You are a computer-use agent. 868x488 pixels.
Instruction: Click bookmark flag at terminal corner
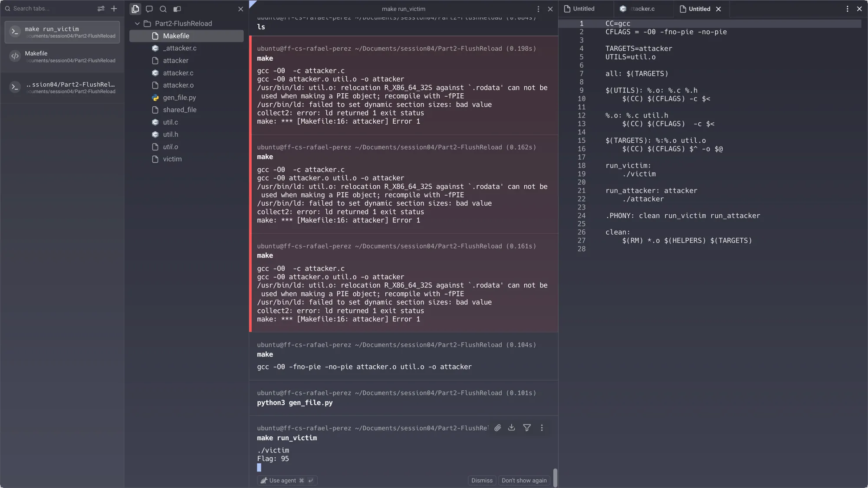point(252,4)
